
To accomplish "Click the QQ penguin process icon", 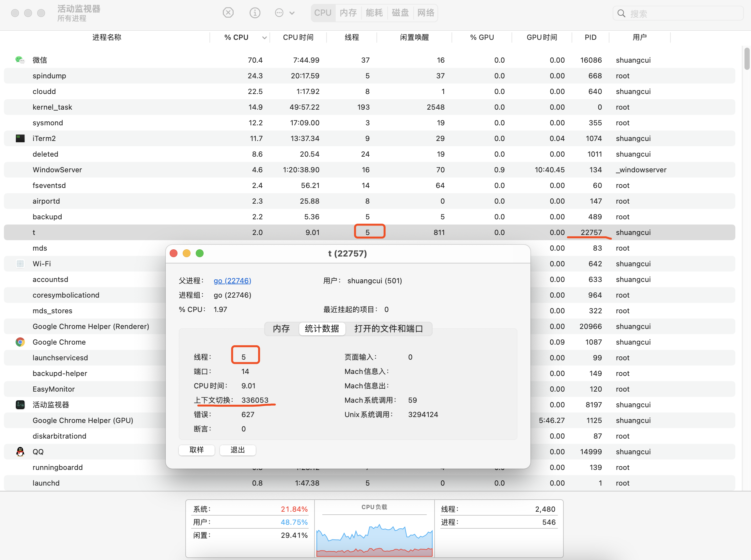I will (x=20, y=452).
